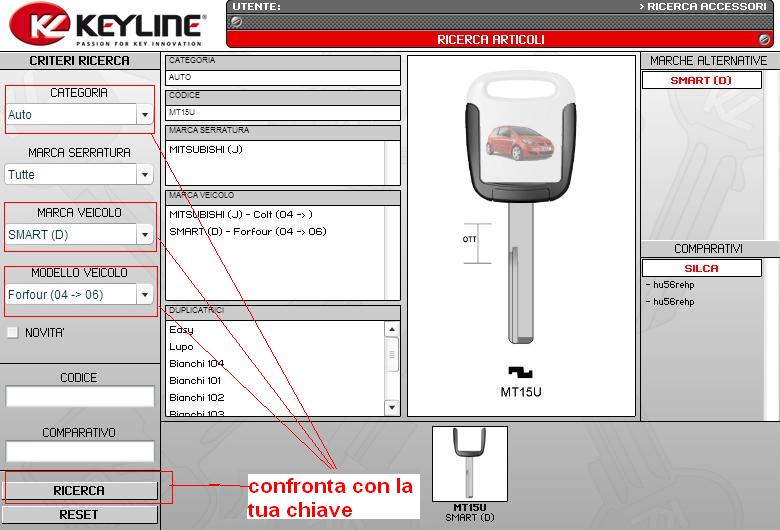Viewport: 780px width, 530px height.
Task: Click the round icon in Utente bar
Action: pyautogui.click(x=237, y=21)
